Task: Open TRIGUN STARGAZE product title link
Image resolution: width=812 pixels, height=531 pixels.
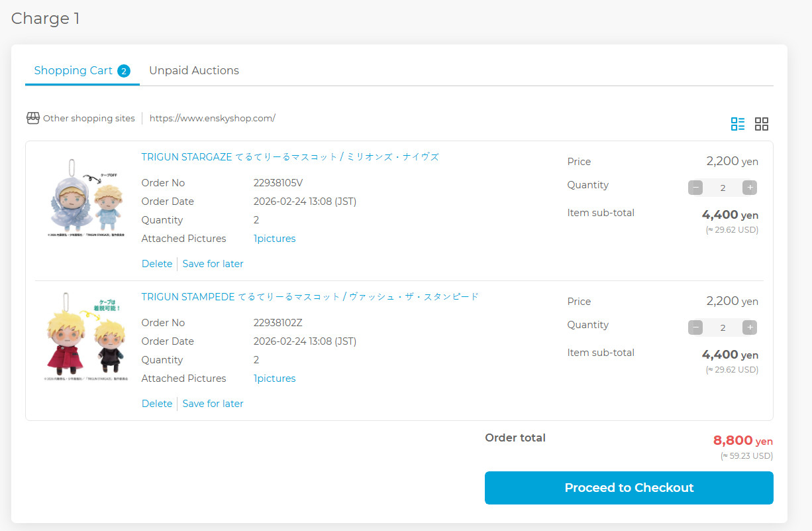Action: point(290,157)
